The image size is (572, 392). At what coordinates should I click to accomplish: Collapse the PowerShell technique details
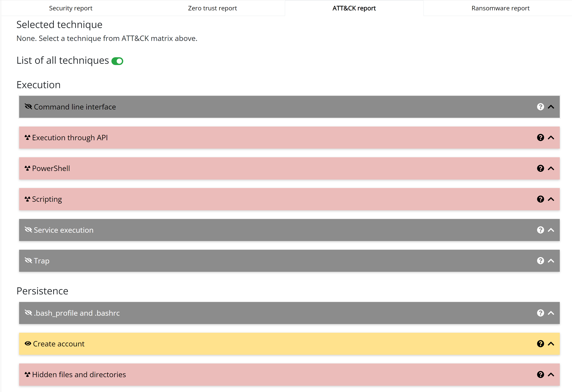tap(551, 168)
